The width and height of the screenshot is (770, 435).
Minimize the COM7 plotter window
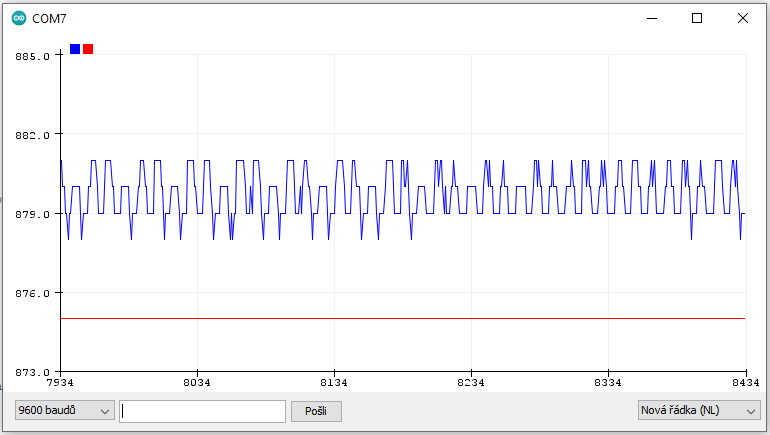tap(651, 18)
